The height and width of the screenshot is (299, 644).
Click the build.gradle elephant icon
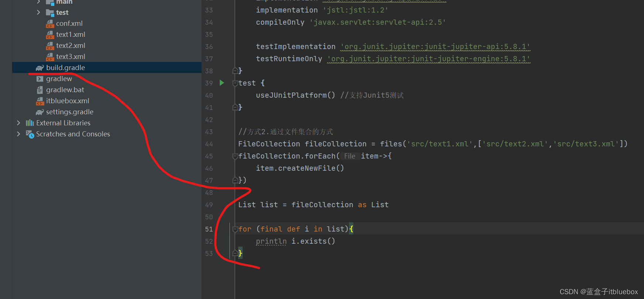[x=40, y=68]
